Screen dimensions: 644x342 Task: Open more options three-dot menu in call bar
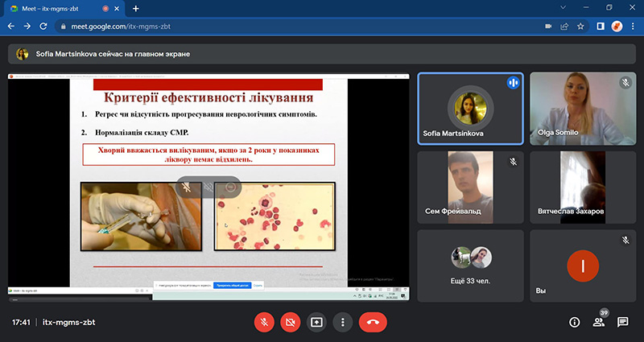coord(343,322)
